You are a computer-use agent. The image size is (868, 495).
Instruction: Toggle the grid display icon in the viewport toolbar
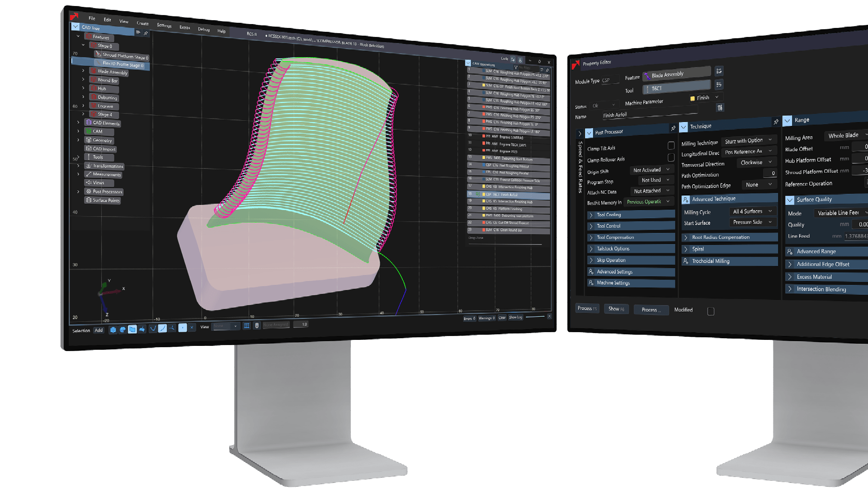[x=247, y=326]
